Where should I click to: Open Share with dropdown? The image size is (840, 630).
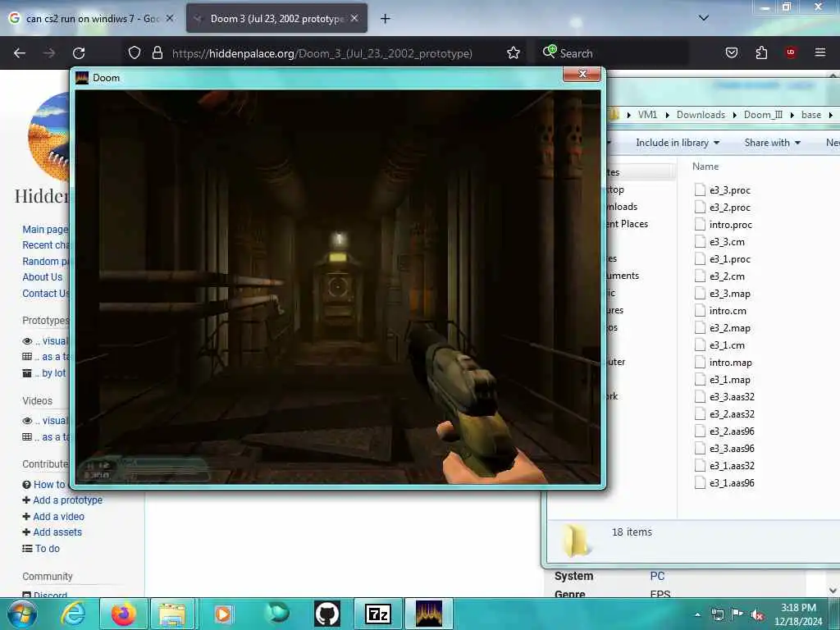tap(772, 143)
